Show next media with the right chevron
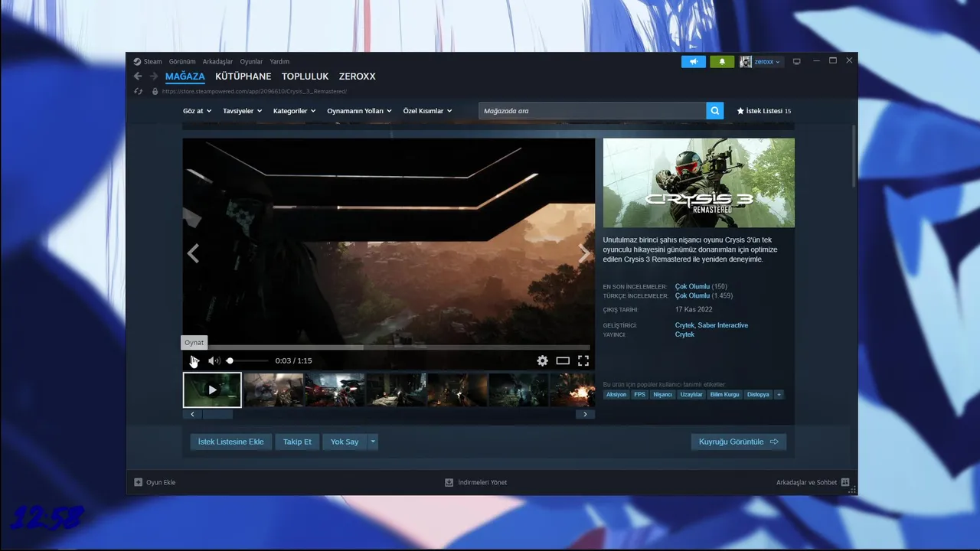Image resolution: width=980 pixels, height=551 pixels. pyautogui.click(x=585, y=253)
